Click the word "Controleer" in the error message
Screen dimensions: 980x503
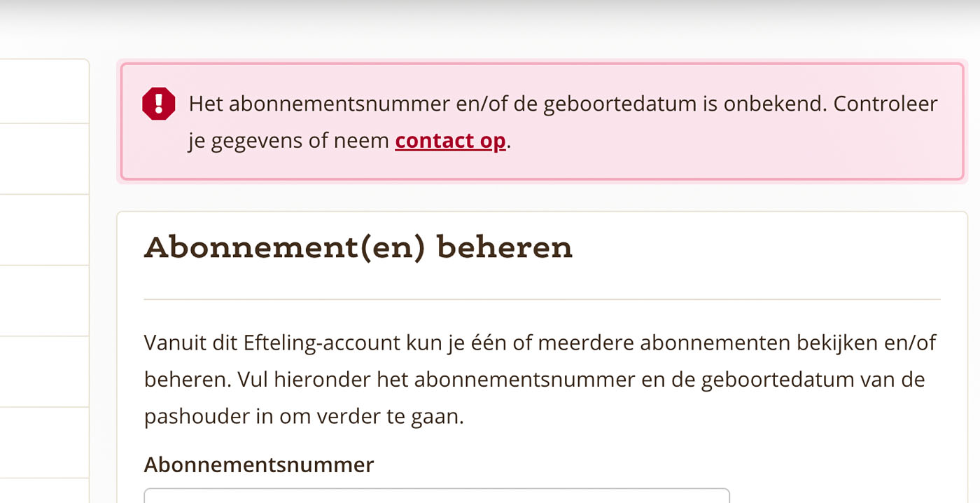point(885,104)
